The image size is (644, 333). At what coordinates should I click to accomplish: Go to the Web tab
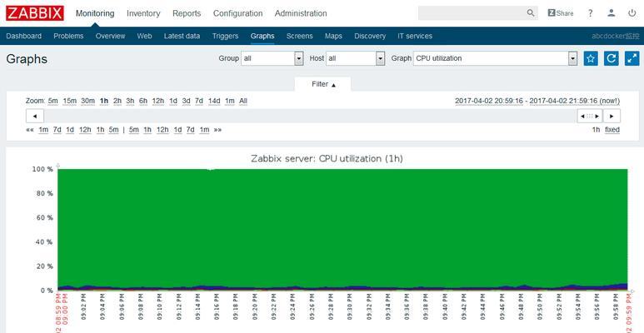point(145,36)
